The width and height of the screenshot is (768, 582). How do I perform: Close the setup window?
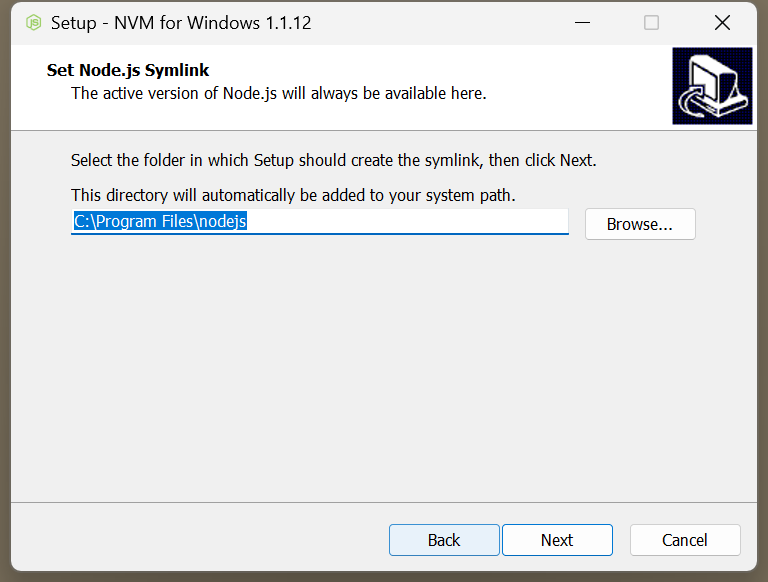click(x=722, y=23)
